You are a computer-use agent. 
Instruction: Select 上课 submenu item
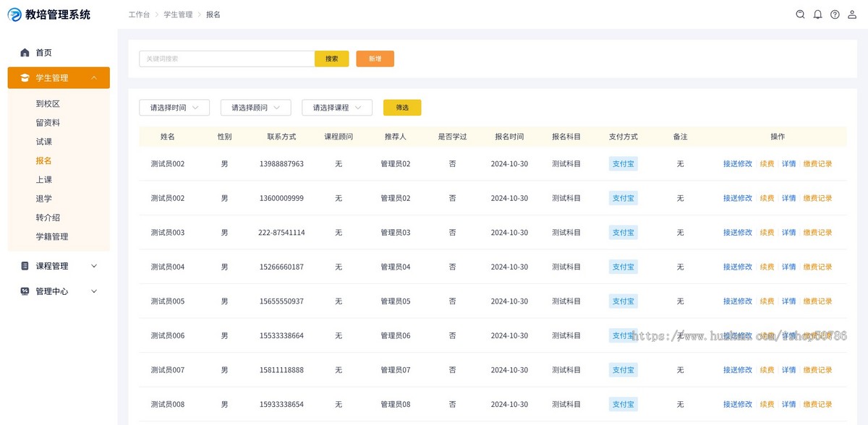(44, 179)
